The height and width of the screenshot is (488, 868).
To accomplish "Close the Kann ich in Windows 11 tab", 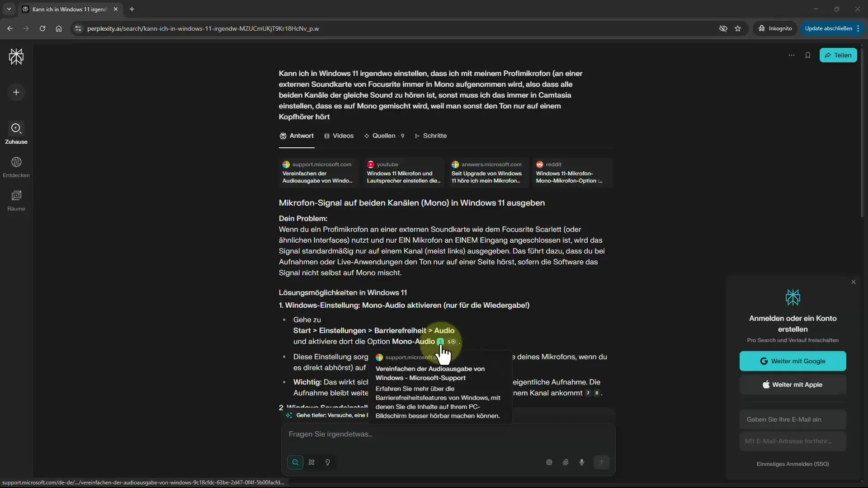I will [116, 9].
